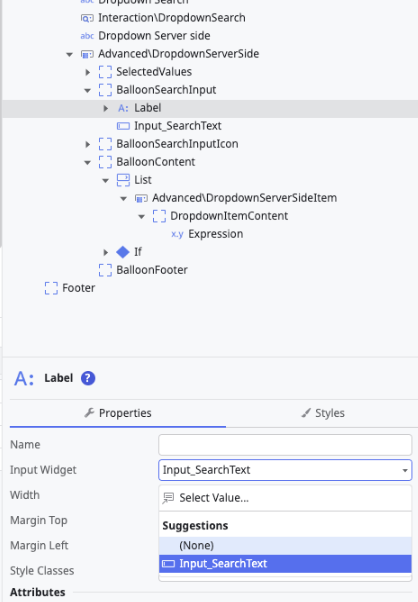Click the input icon of Input_SearchText in the tree
The width and height of the screenshot is (418, 602).
(x=123, y=126)
